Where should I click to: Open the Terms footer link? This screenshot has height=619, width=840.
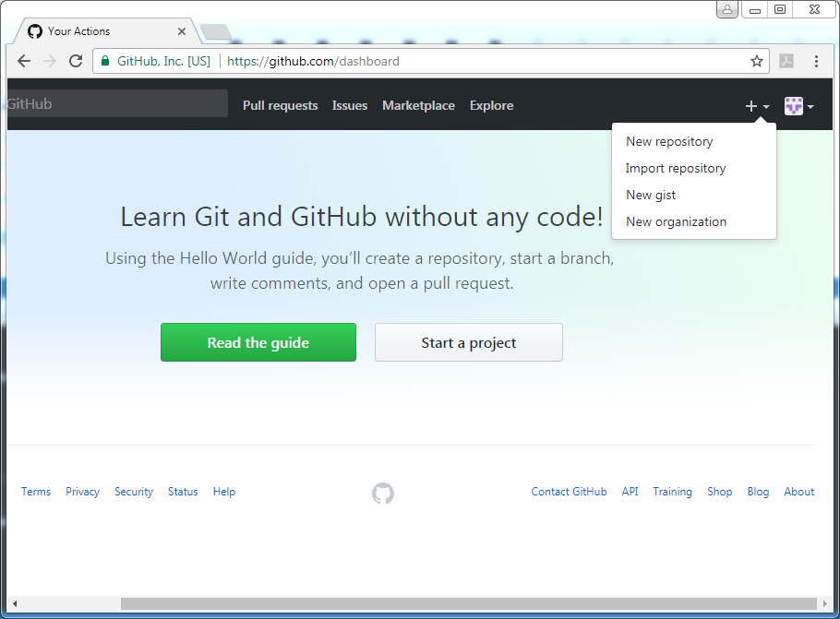[36, 492]
